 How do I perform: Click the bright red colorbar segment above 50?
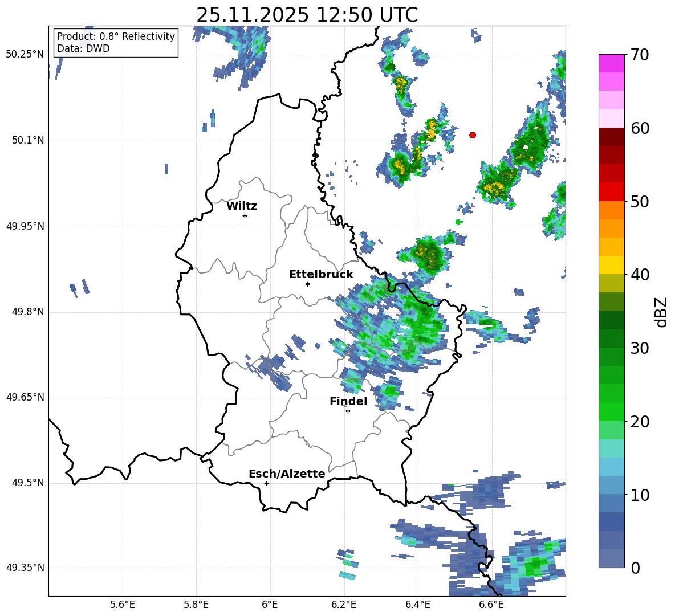coord(611,191)
